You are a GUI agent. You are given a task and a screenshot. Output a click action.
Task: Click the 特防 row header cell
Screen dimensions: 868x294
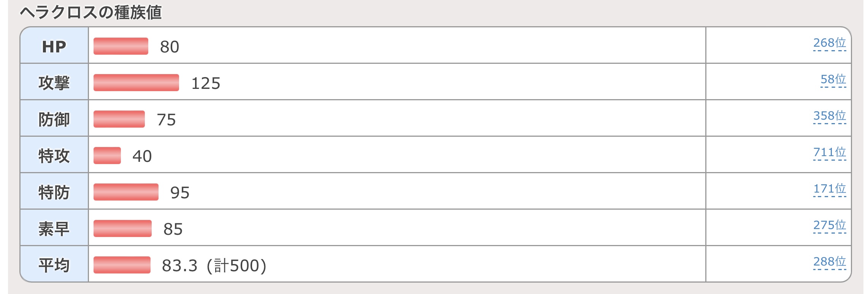54,191
